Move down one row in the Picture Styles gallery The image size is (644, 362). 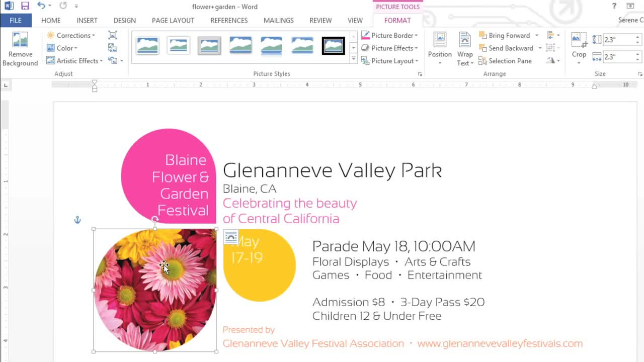click(x=353, y=48)
